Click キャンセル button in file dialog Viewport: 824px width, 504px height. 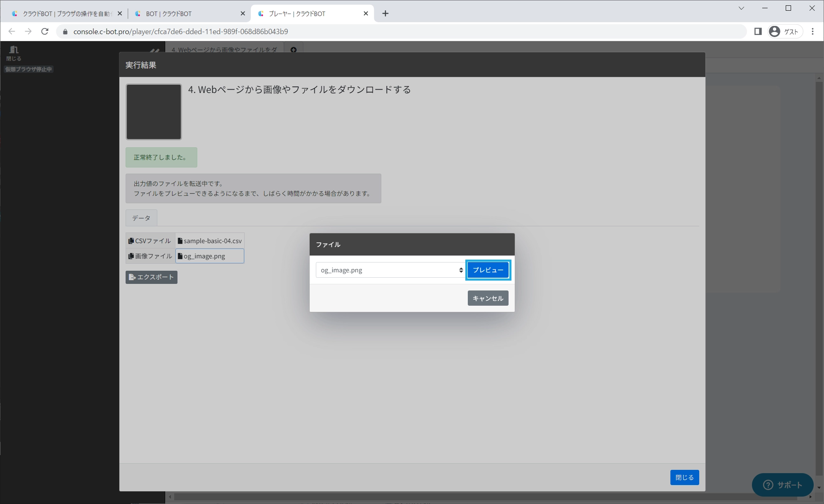click(x=488, y=298)
